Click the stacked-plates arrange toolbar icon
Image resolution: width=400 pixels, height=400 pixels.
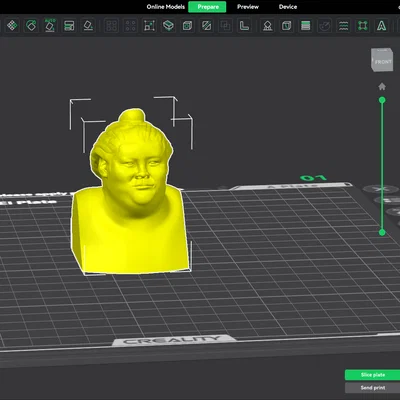[x=69, y=26]
